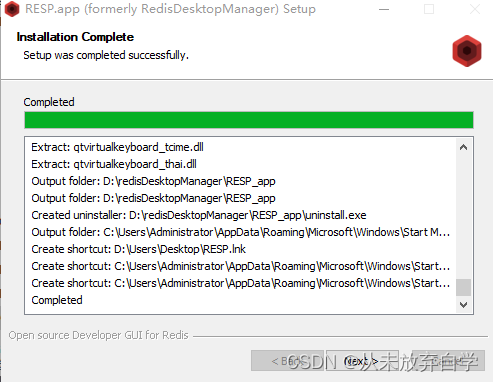The width and height of the screenshot is (493, 382).
Task: Click the scroll up arrow in log
Action: point(463,147)
